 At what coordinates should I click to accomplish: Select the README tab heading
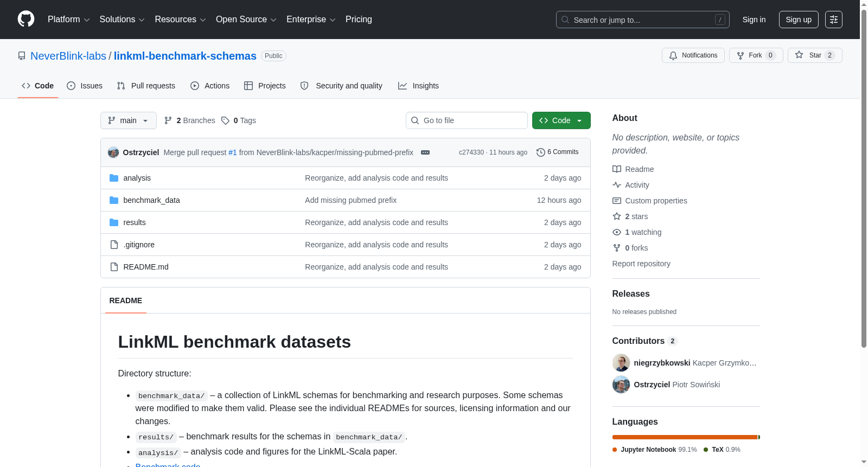coord(126,300)
